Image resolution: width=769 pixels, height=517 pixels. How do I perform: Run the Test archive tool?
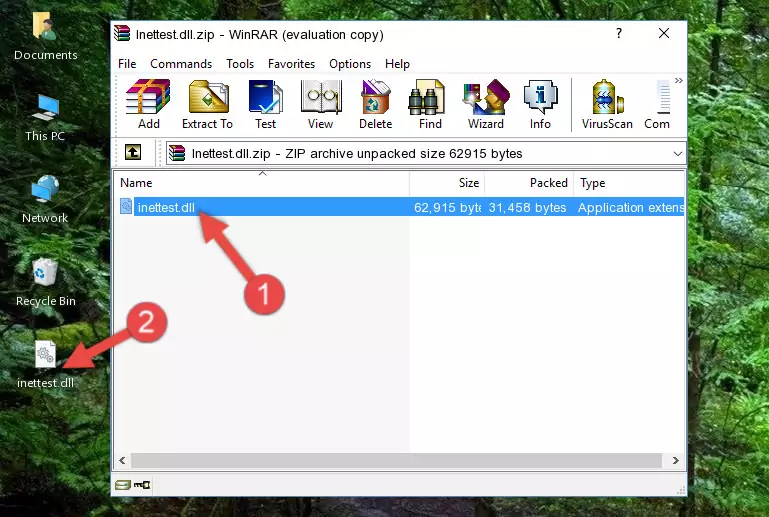coord(265,104)
